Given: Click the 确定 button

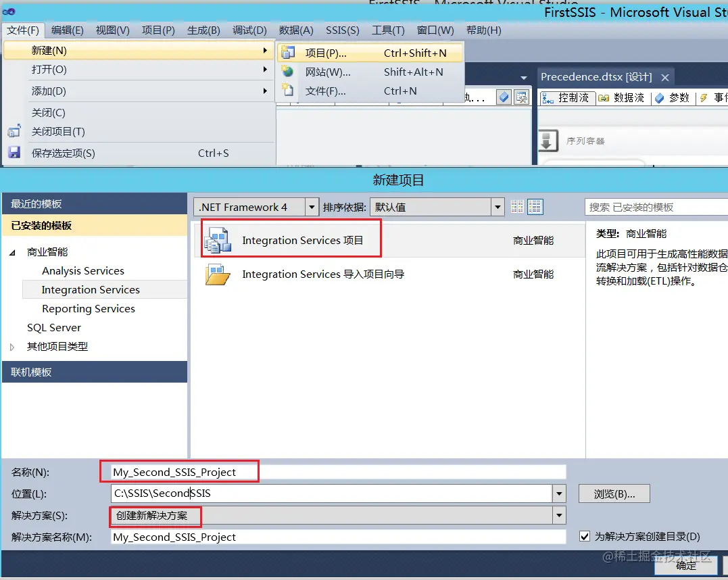Looking at the screenshot, I should [x=685, y=566].
